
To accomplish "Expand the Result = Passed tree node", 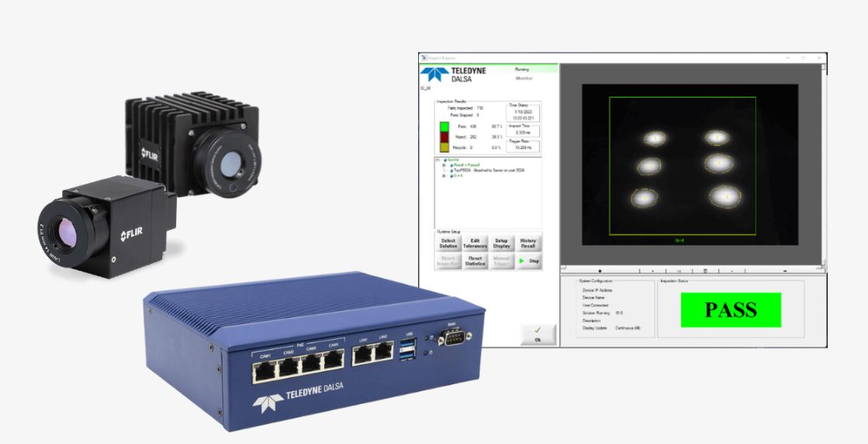I will click(x=444, y=165).
